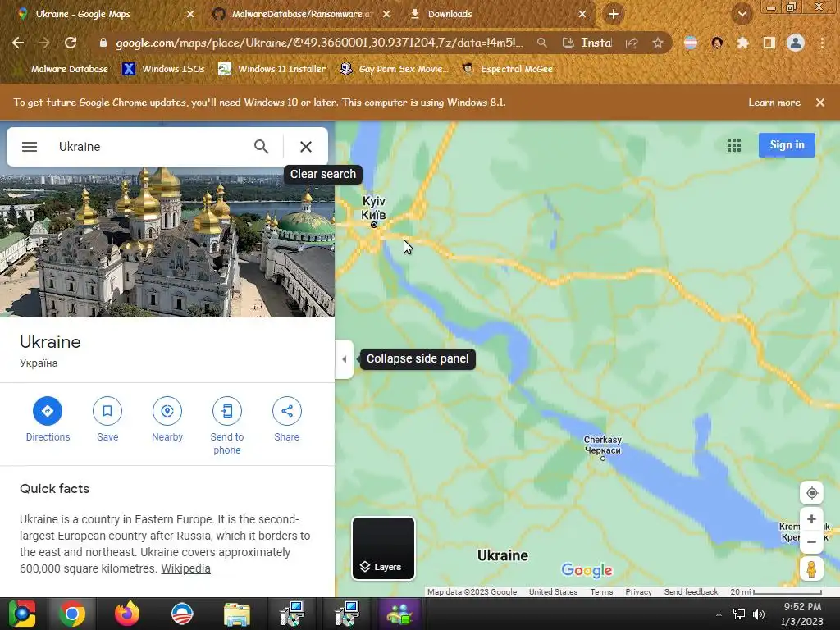Open the Wikipedia link in Quick facts
Viewport: 840px width, 630px height.
coord(186,568)
